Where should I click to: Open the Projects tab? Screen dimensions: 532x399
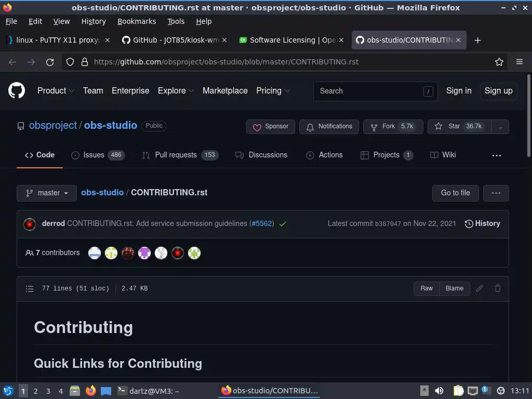(387, 155)
